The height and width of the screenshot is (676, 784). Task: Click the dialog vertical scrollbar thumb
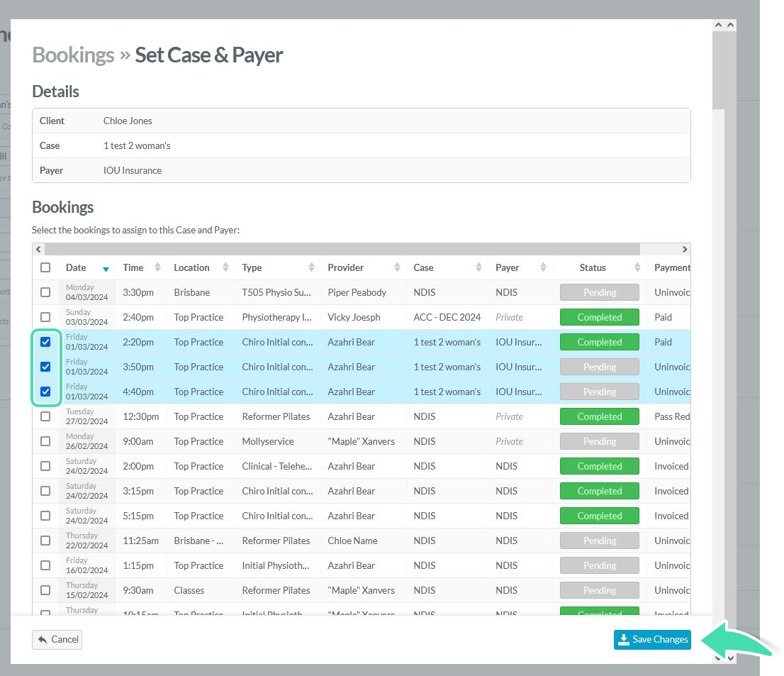point(718,69)
